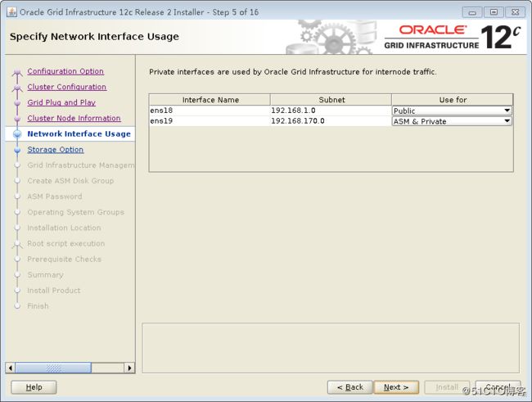Go back with the Back button
The image size is (532, 402).
tap(350, 387)
